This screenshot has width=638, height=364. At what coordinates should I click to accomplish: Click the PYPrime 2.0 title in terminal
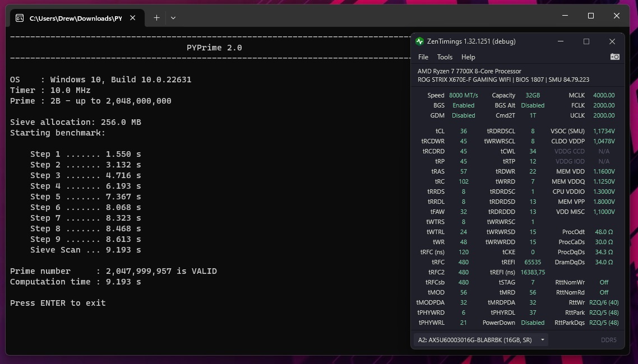[214, 48]
